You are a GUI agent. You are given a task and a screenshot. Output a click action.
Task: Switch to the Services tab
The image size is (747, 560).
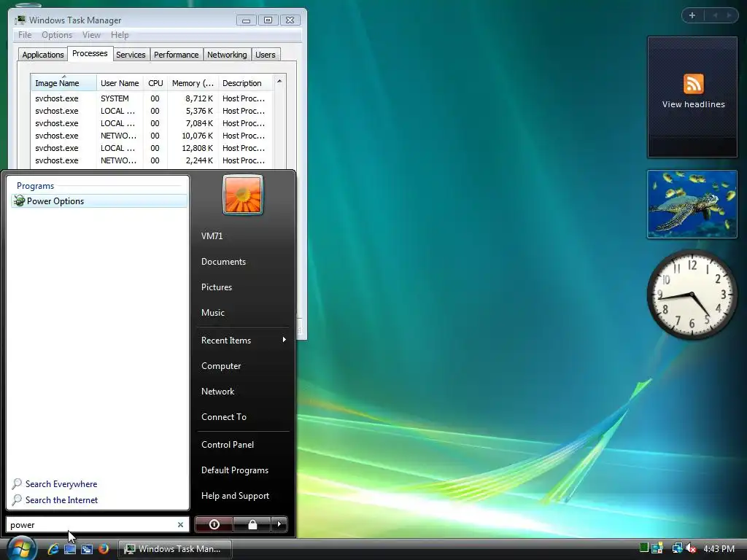click(x=131, y=54)
